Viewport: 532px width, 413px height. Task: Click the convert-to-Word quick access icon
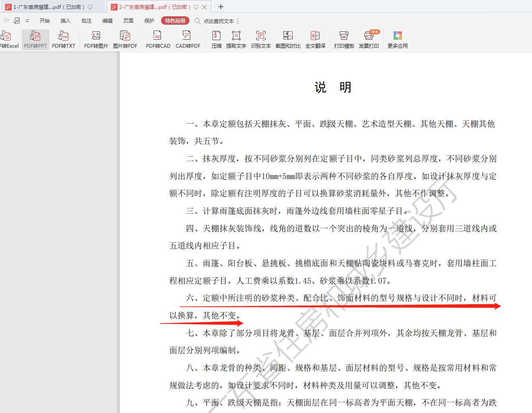[17, 21]
